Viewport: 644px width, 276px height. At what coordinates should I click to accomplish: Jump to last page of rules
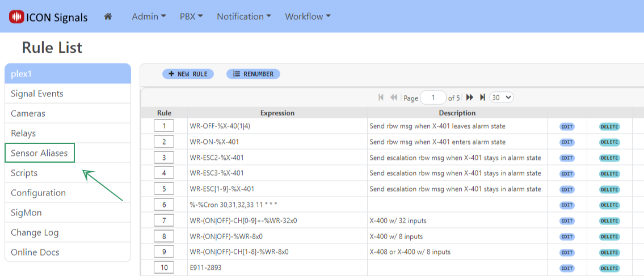pyautogui.click(x=482, y=97)
